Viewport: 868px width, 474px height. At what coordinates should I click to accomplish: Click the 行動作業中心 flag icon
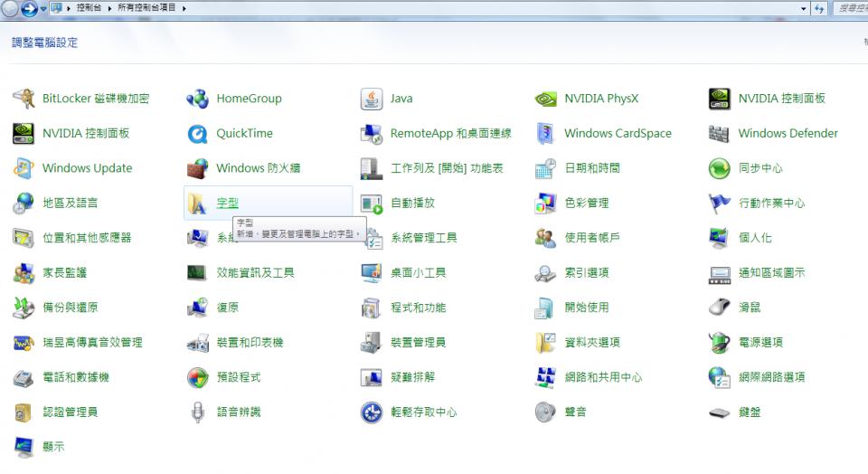click(719, 204)
